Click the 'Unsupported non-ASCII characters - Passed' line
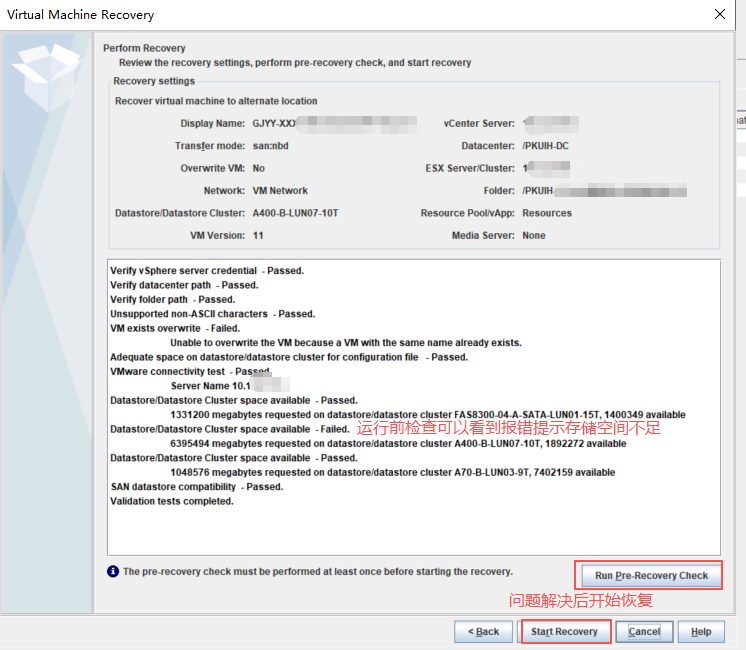The width and height of the screenshot is (746, 650). coord(212,314)
